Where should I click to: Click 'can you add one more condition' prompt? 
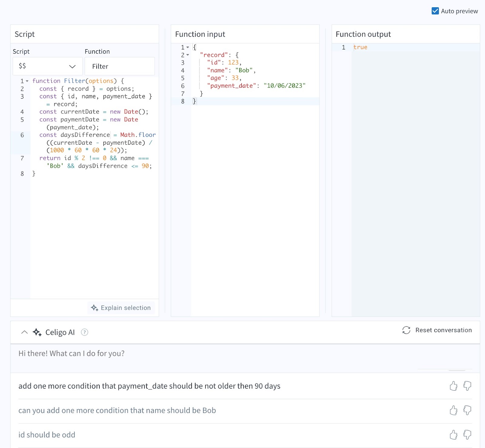click(117, 410)
